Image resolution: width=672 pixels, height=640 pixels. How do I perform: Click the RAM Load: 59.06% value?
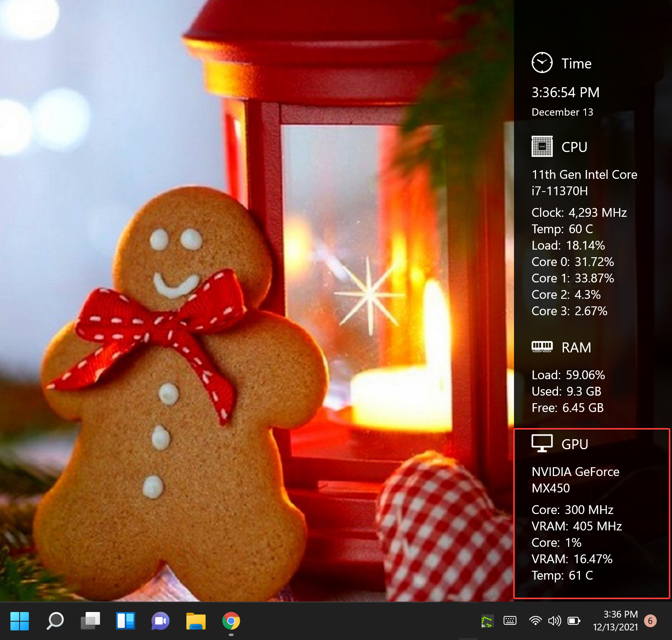click(x=568, y=375)
